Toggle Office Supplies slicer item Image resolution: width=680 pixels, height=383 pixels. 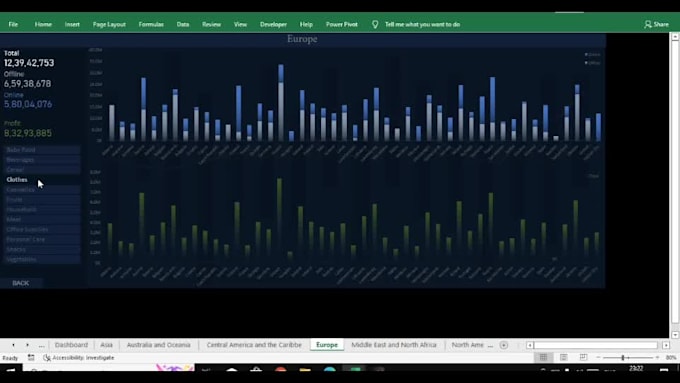click(x=42, y=229)
